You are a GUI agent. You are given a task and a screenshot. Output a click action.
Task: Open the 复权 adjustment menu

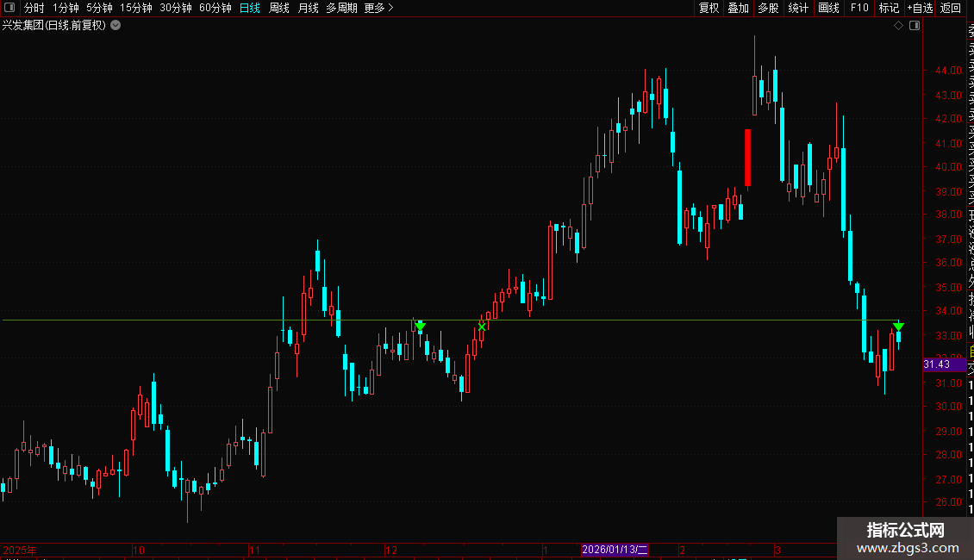tap(709, 8)
